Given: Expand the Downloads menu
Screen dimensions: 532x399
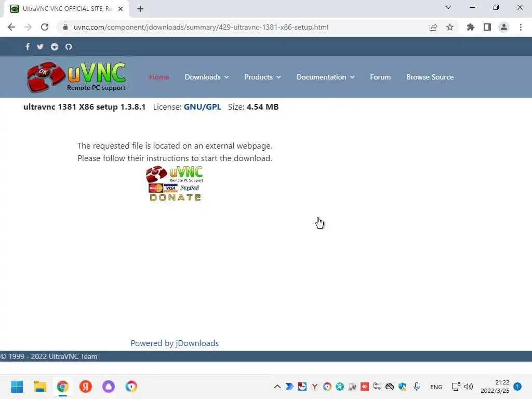Looking at the screenshot, I should tap(206, 77).
